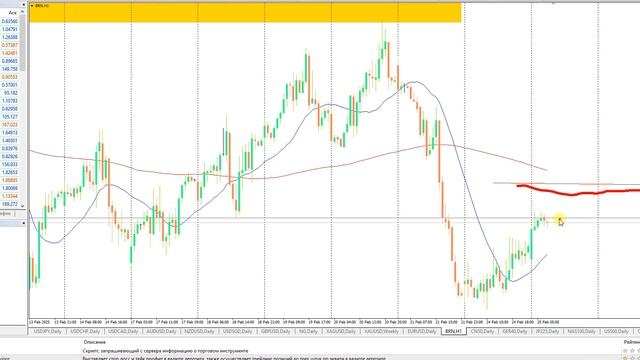Switch to the GBPUSD,Daily chart tab

[276, 331]
